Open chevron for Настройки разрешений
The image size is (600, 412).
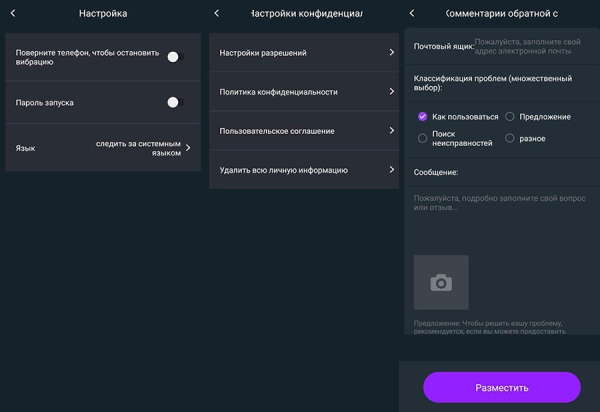coord(391,52)
